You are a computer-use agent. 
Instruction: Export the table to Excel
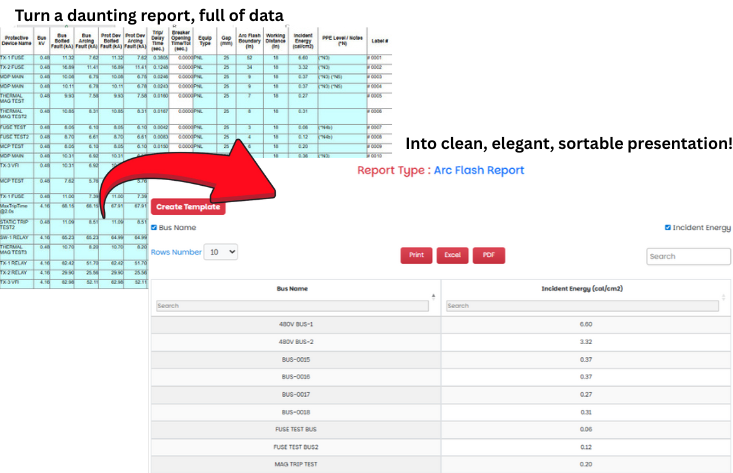point(452,255)
